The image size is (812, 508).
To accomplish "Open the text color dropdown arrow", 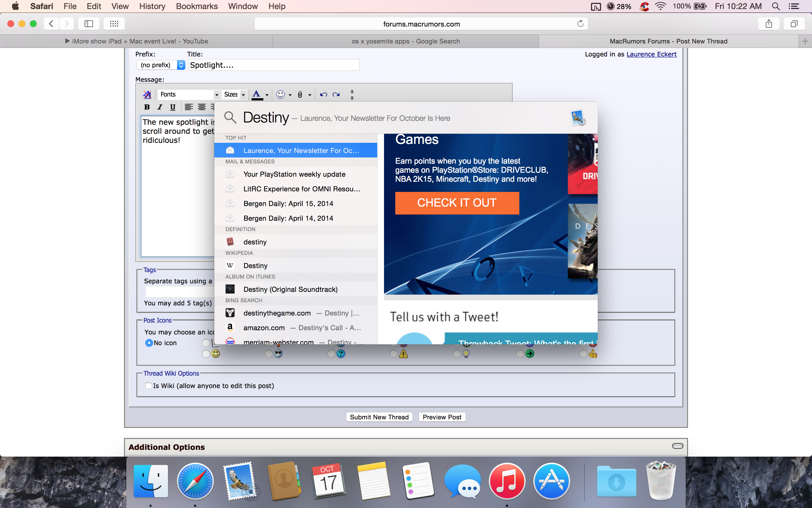I will (x=267, y=95).
